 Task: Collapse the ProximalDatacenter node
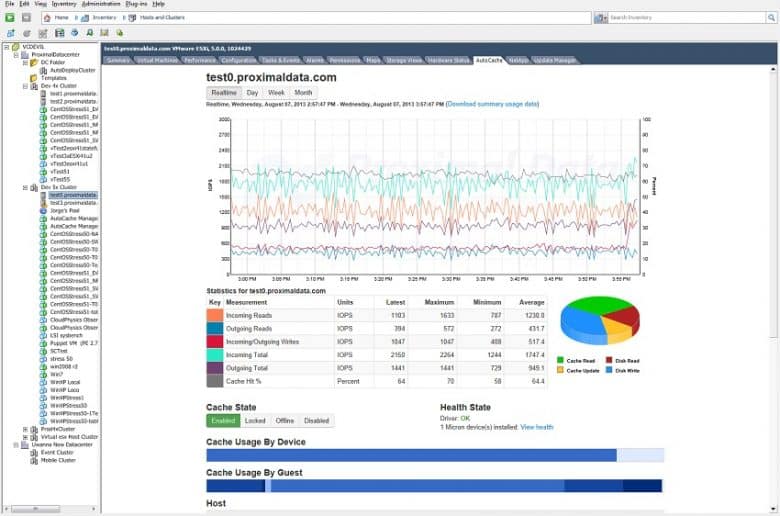click(x=16, y=55)
